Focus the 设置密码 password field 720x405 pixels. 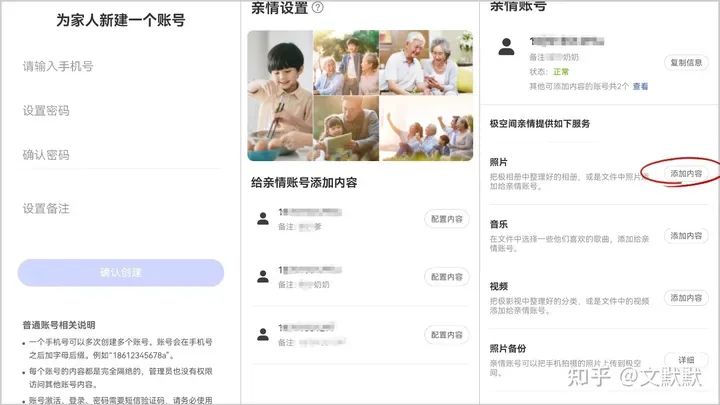tap(121, 111)
